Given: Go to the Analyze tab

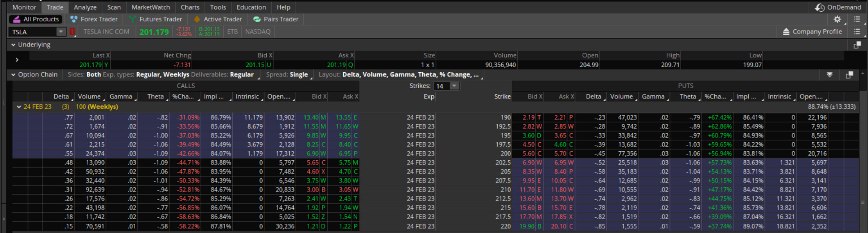Looking at the screenshot, I should [x=85, y=7].
